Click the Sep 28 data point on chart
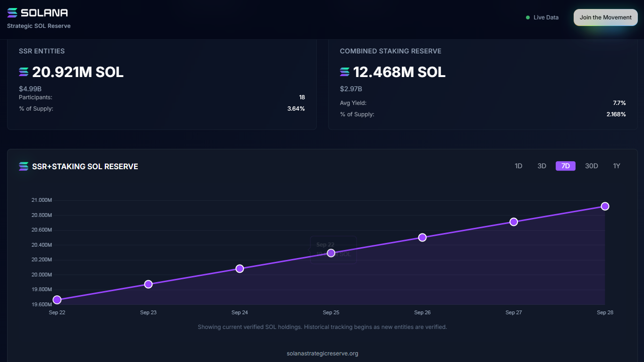This screenshot has height=362, width=644. pos(605,206)
